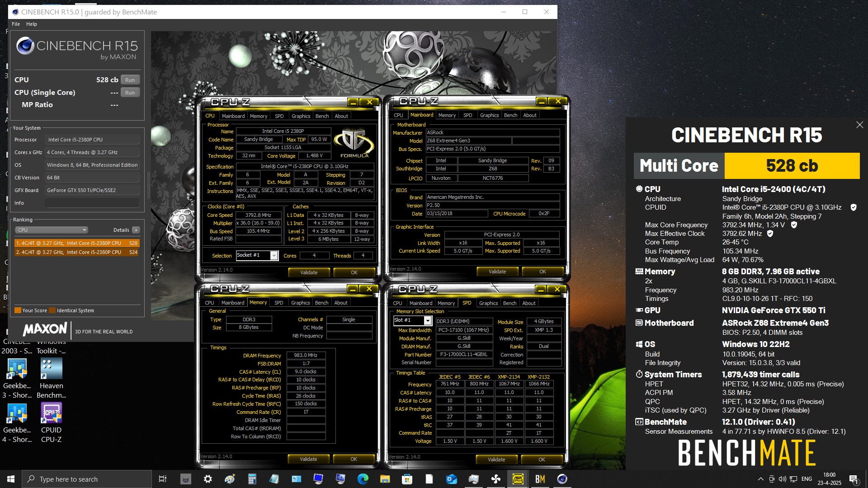Open Paint palette icon in taskbar
The width and height of the screenshot is (868, 488).
coord(230,479)
